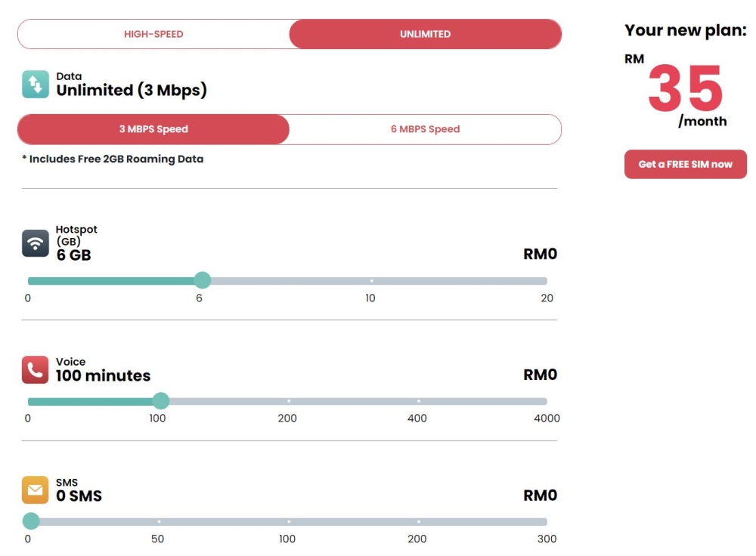This screenshot has width=756, height=556.
Task: Set Voice slider to 400 minutes mark
Action: [419, 401]
